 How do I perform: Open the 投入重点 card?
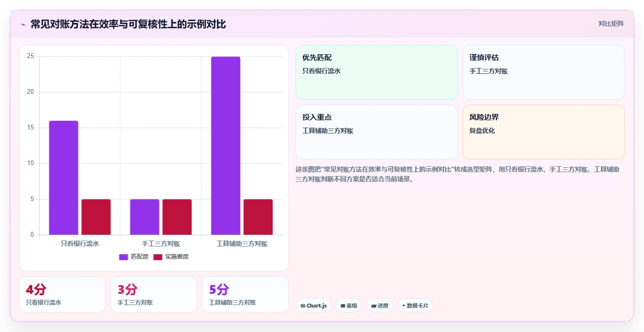(x=377, y=132)
